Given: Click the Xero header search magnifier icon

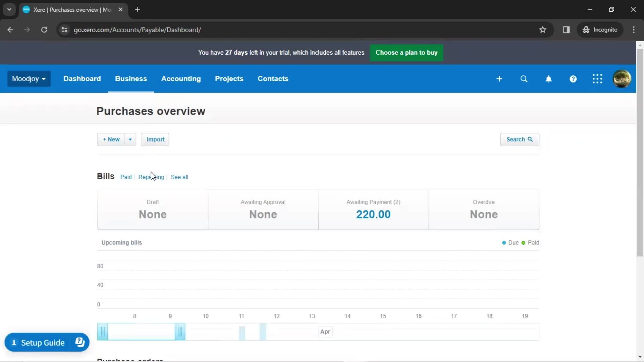Looking at the screenshot, I should click(x=524, y=79).
